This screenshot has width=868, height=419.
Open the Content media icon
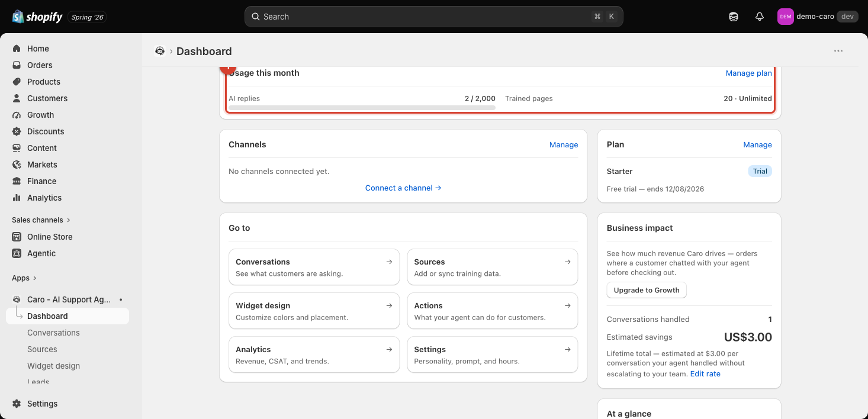(x=17, y=148)
